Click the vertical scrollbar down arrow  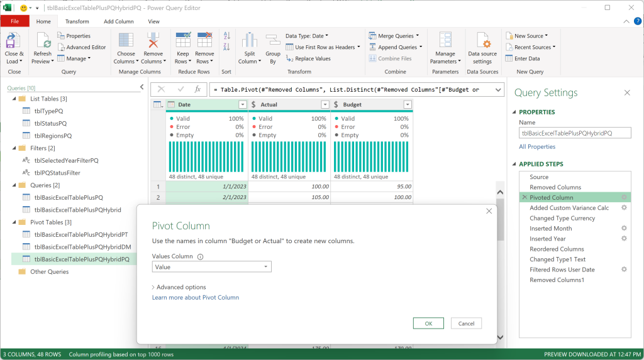(500, 337)
